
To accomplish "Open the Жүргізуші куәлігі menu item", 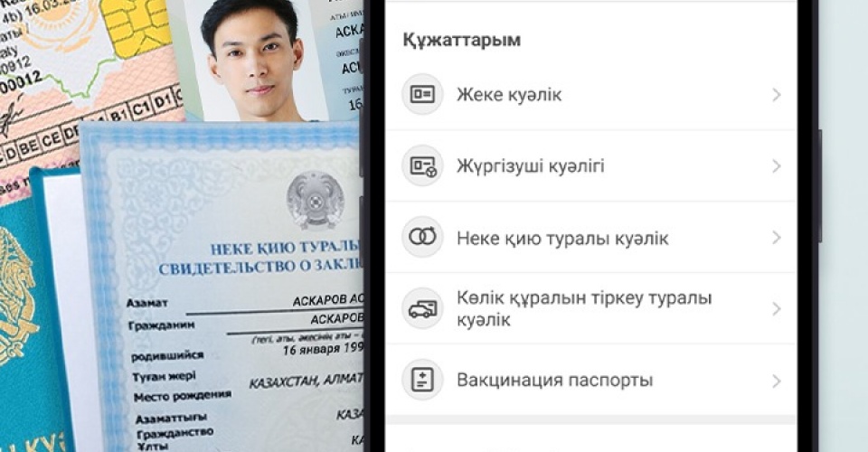I will 591,166.
